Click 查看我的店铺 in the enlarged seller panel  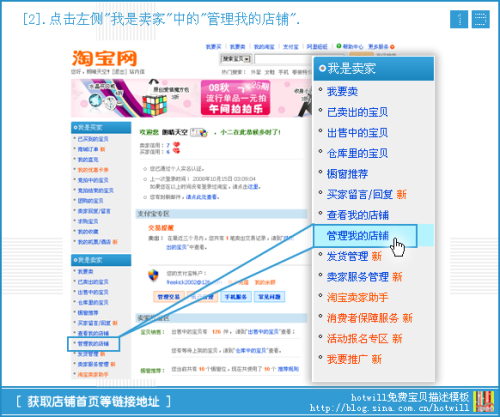pos(358,215)
